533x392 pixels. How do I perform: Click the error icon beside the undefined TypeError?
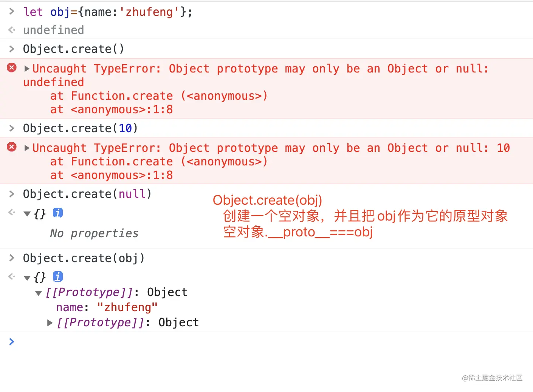point(12,68)
